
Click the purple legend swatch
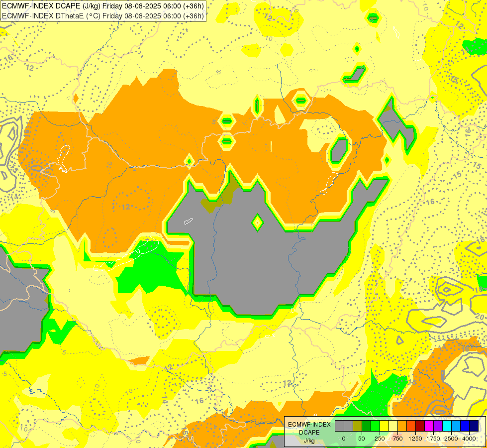pos(438,426)
